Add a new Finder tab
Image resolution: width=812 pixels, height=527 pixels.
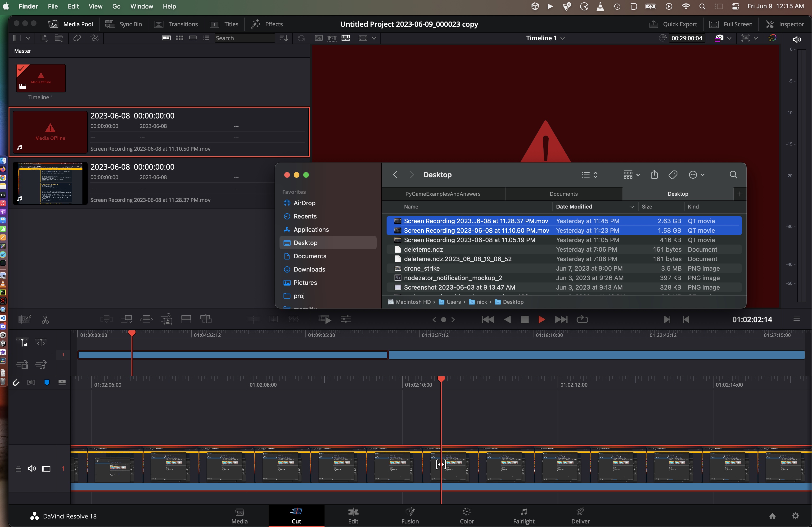pos(740,194)
